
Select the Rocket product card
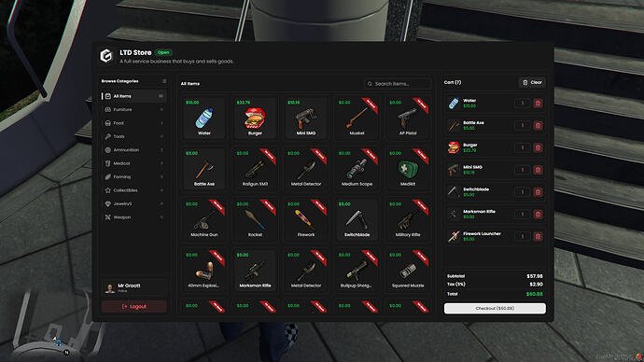[255, 219]
